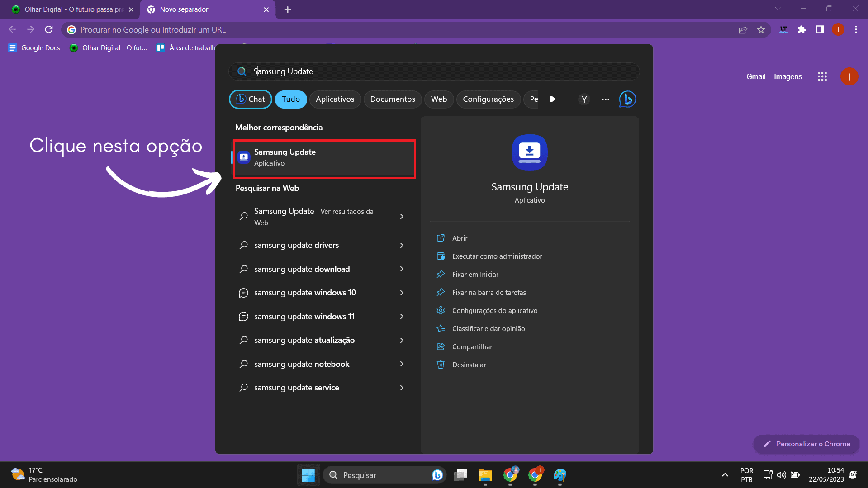Click share page icon in address bar
The width and height of the screenshot is (868, 488).
click(x=743, y=29)
